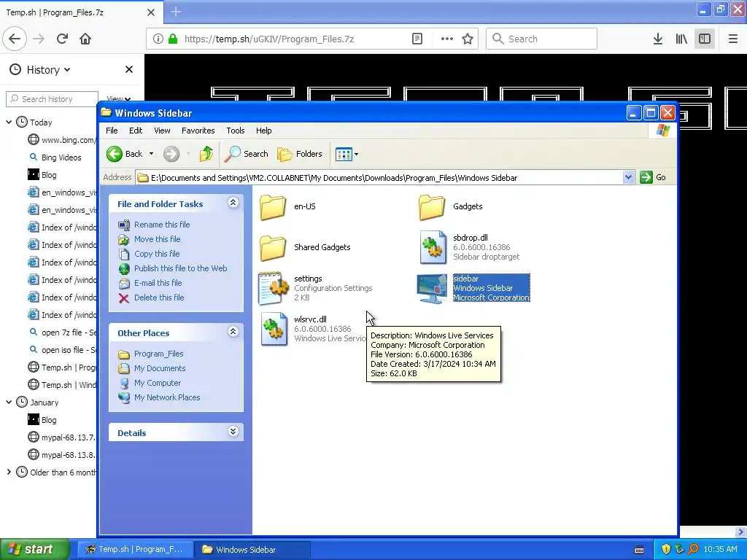The height and width of the screenshot is (560, 747).
Task: Click the Explorer Search toolbar button
Action: (x=247, y=154)
